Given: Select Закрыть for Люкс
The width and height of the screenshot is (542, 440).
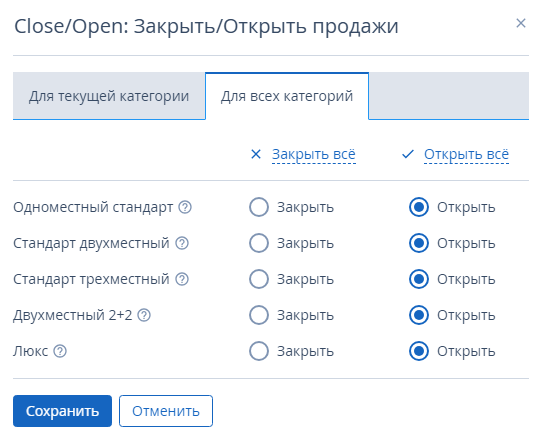Looking at the screenshot, I should 259,351.
